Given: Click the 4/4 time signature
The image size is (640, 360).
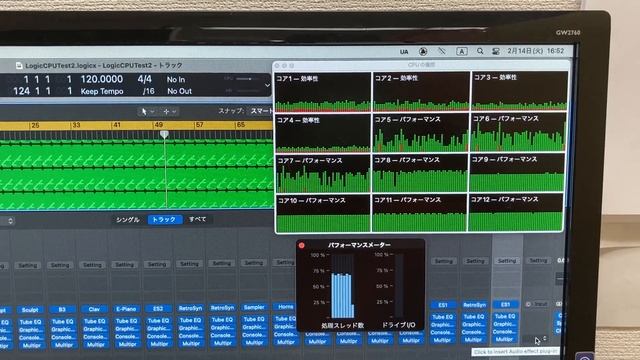Looking at the screenshot, I should (144, 79).
